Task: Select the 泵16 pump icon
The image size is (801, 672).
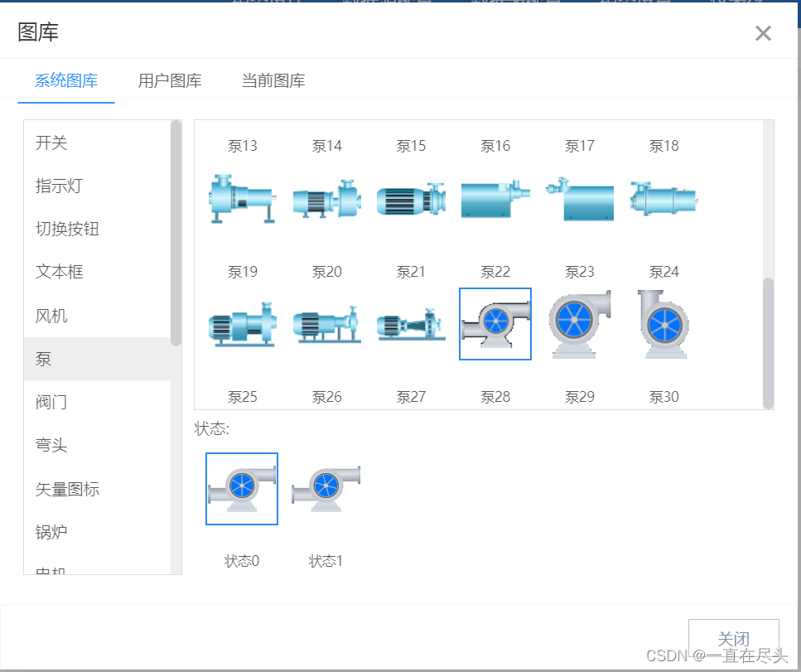Action: 495,199
